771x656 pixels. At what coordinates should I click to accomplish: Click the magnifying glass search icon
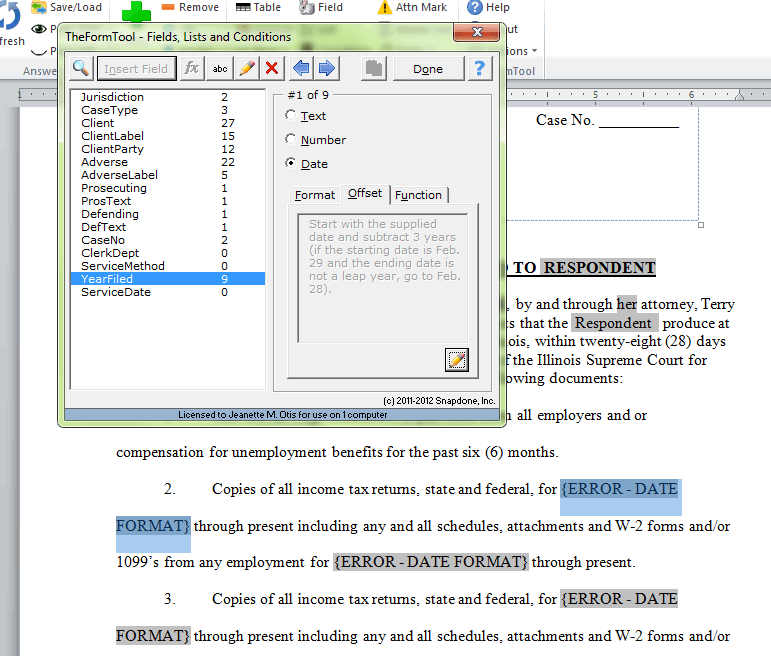(x=81, y=69)
